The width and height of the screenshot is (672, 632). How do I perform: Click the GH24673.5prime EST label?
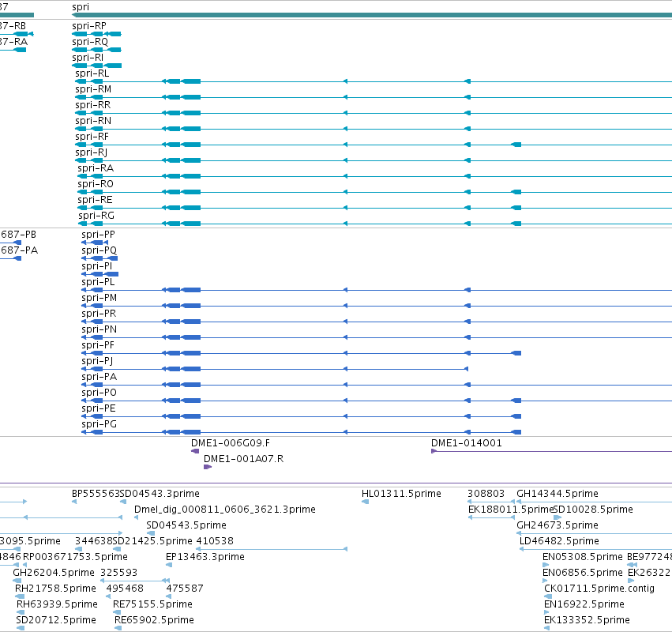tap(557, 525)
